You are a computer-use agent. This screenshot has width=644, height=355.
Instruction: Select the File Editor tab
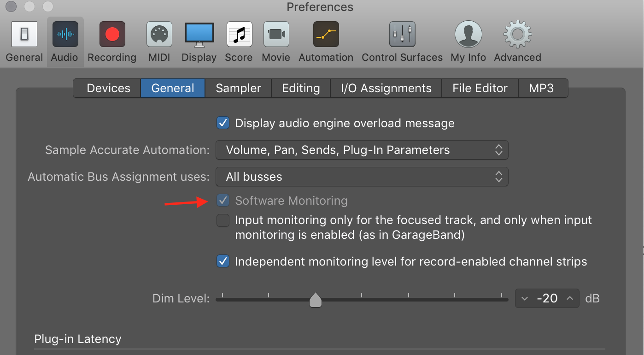pos(480,88)
